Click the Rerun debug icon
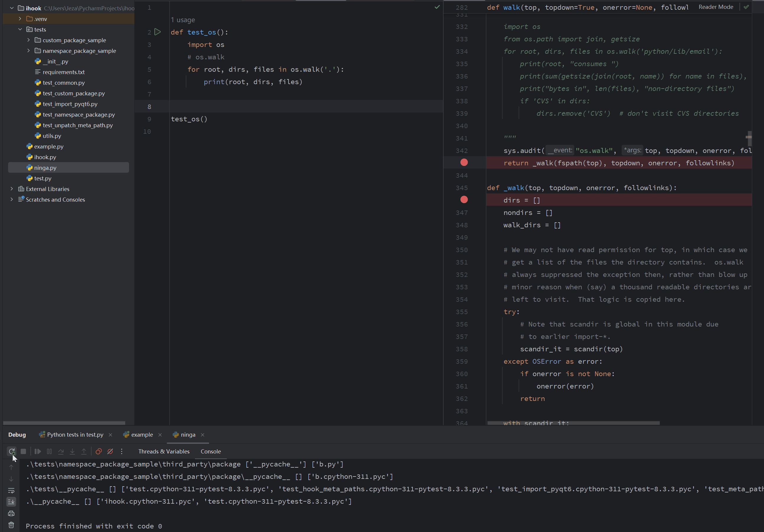The width and height of the screenshot is (764, 532). tap(12, 451)
